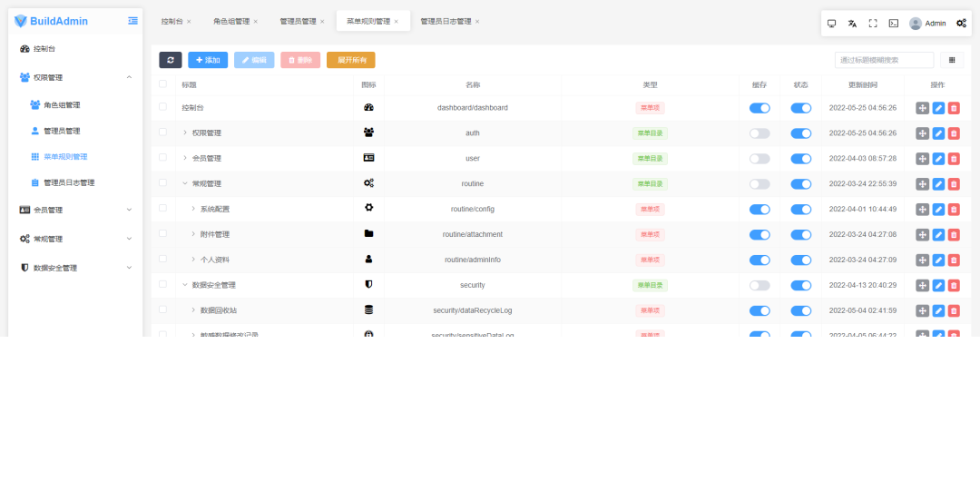Switch to the 管理员管理 tab
Screen dimensions: 980x481
click(299, 21)
